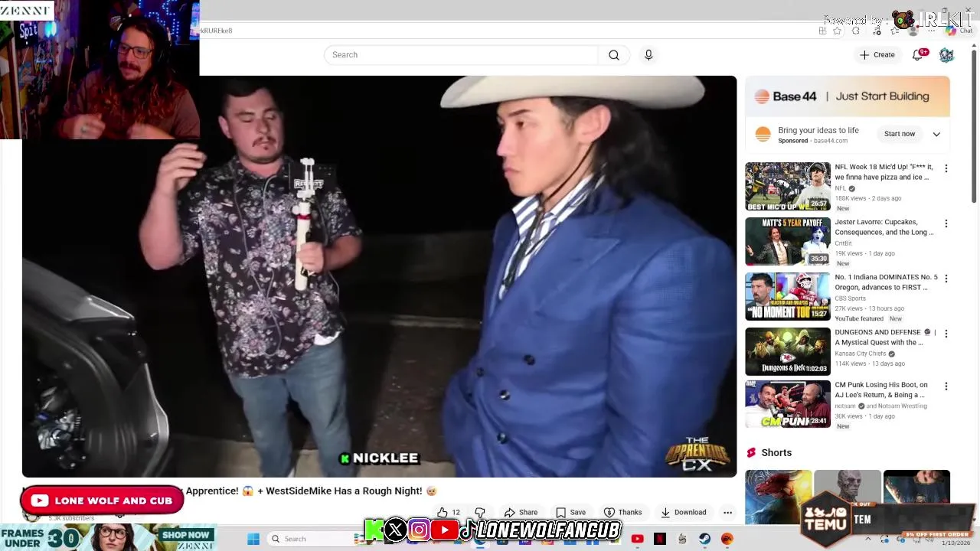This screenshot has width=980, height=551.
Task: Open YouTube app in taskbar
Action: pos(637,539)
